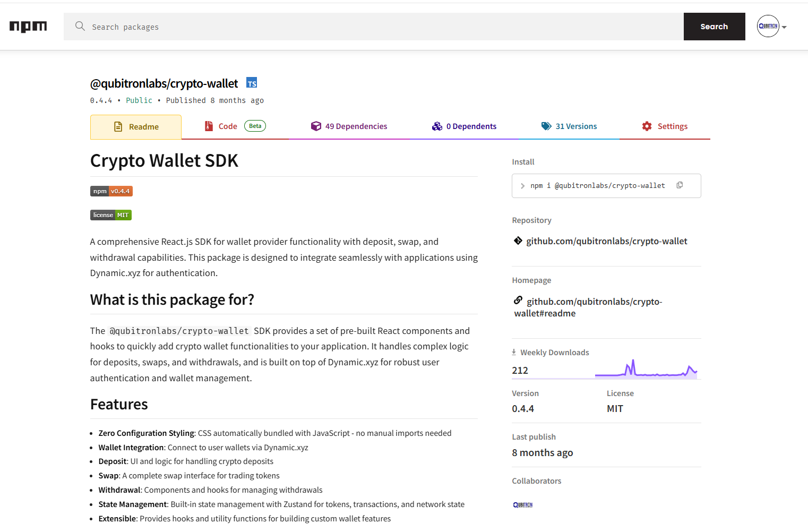The height and width of the screenshot is (532, 808).
Task: Open the Settings tab
Action: click(x=665, y=126)
